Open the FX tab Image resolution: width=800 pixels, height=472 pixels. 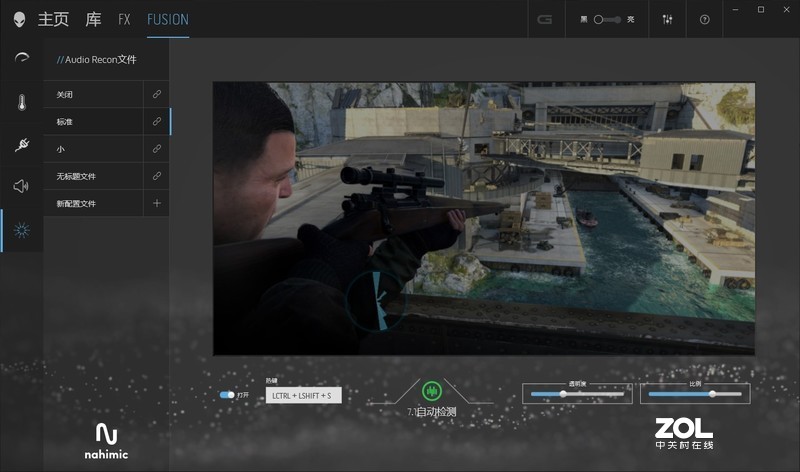click(x=124, y=19)
